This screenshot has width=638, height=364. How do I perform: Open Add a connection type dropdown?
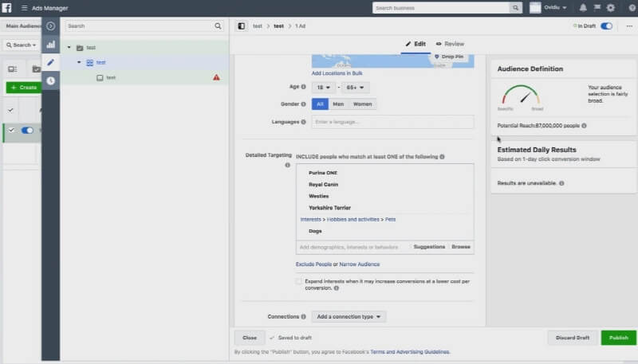349,316
